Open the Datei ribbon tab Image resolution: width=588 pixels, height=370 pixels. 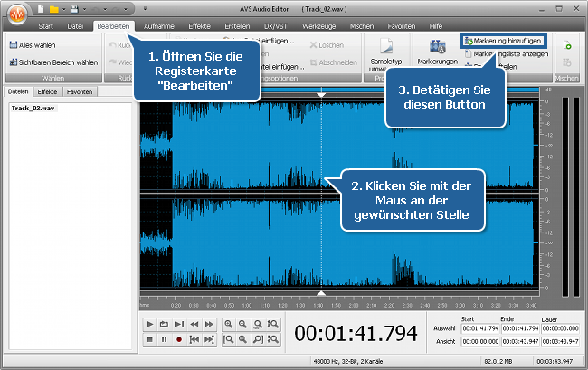pyautogui.click(x=75, y=26)
